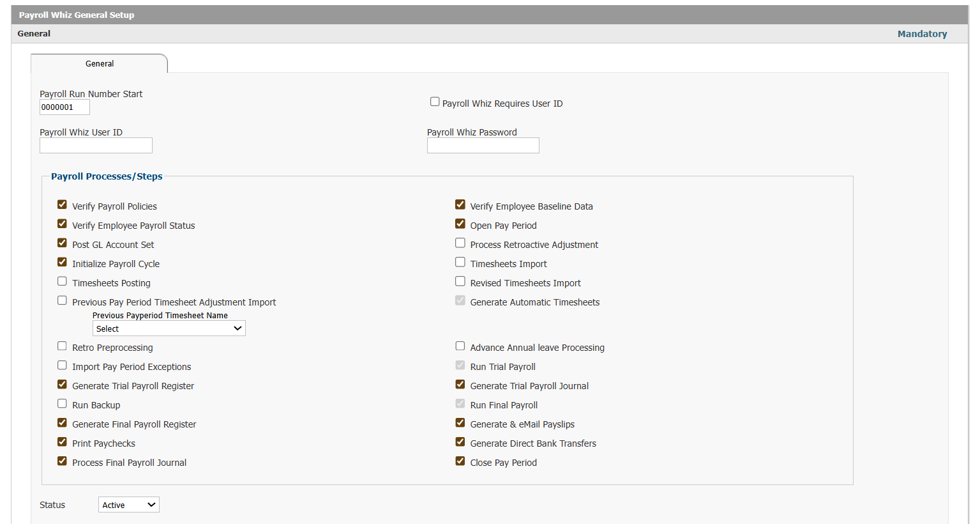Uncheck Print Paychecks
Viewport: 980px width, 524px height.
62,442
